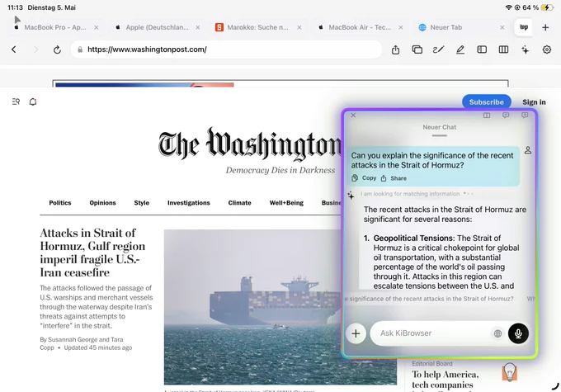The image size is (561, 392).
Task: Select the pen markup icon
Action: (x=460, y=50)
